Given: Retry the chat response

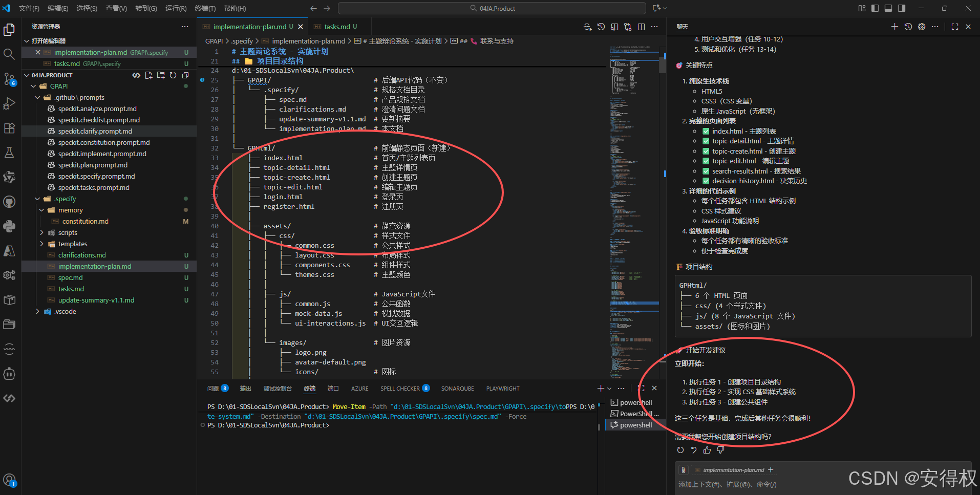Looking at the screenshot, I should click(680, 450).
